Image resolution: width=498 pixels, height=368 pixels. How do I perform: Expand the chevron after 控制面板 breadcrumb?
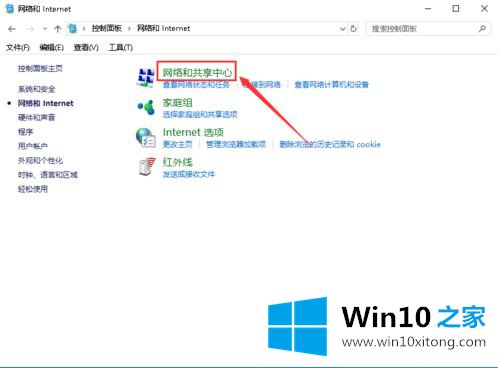coord(129,29)
